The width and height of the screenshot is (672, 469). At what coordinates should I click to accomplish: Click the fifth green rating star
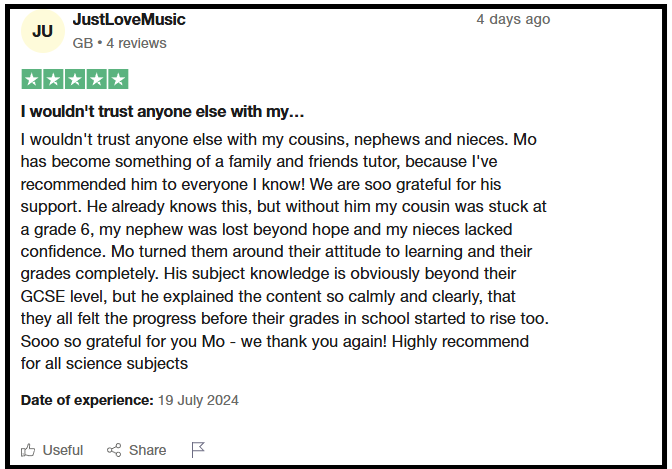click(x=118, y=79)
